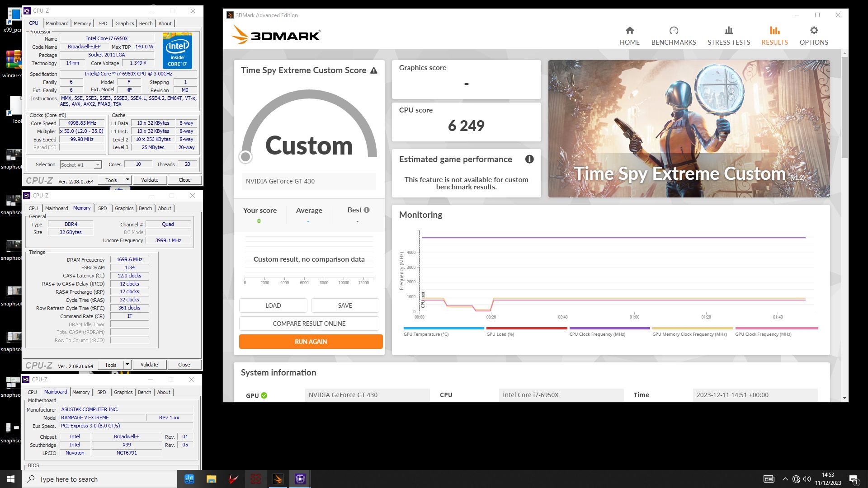Expand Tools dropdown arrow in top CPU-Z
Image resolution: width=868 pixels, height=488 pixels.
click(127, 180)
